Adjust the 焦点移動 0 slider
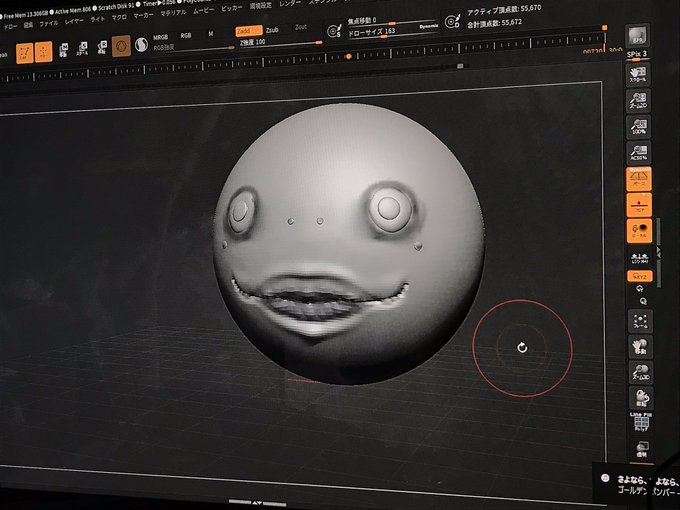 point(392,21)
